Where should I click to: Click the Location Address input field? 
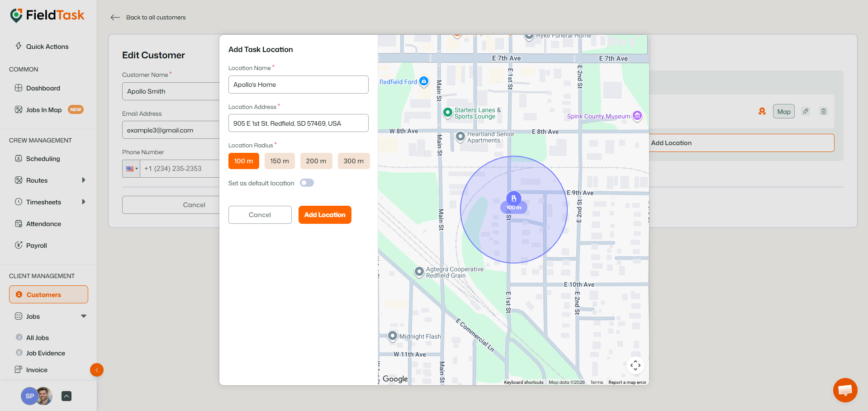(x=299, y=123)
